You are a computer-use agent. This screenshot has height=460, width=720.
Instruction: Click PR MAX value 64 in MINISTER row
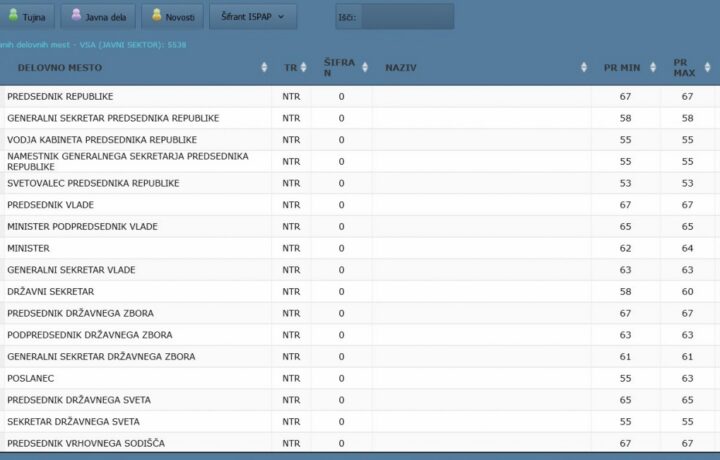click(x=687, y=248)
